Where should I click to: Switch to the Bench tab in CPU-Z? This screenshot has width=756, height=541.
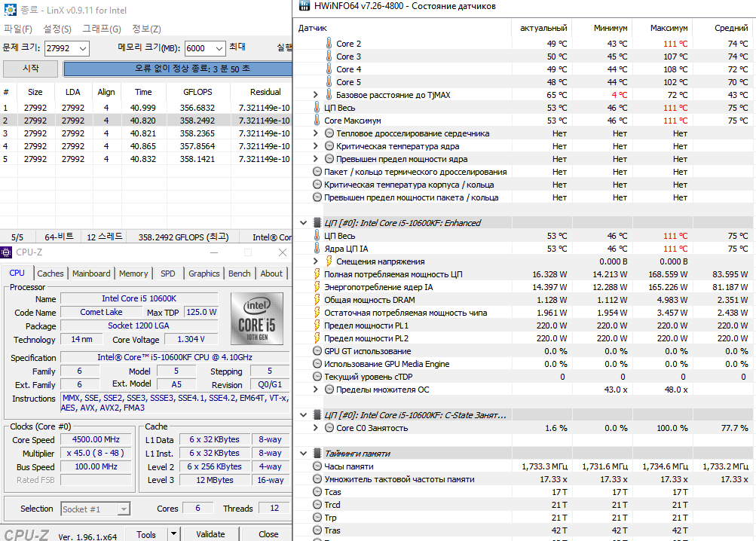[240, 274]
